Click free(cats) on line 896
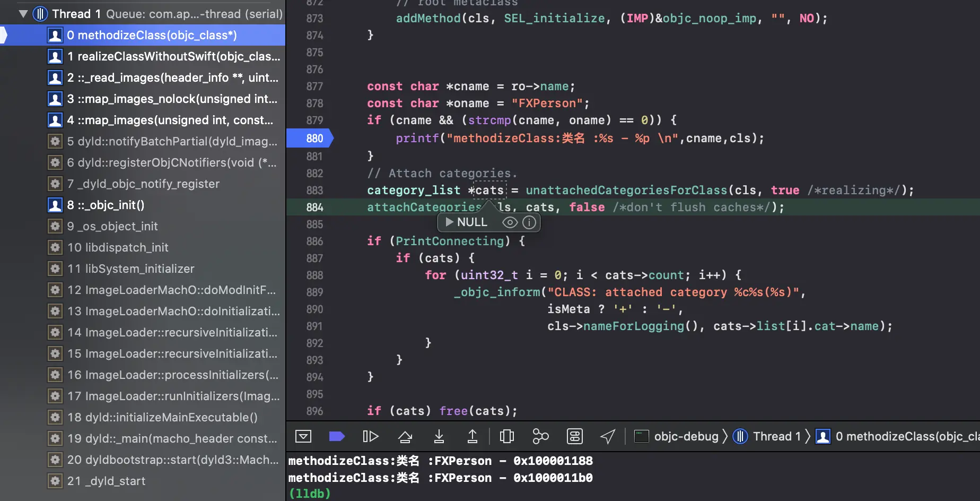Image resolution: width=980 pixels, height=501 pixels. click(x=475, y=411)
